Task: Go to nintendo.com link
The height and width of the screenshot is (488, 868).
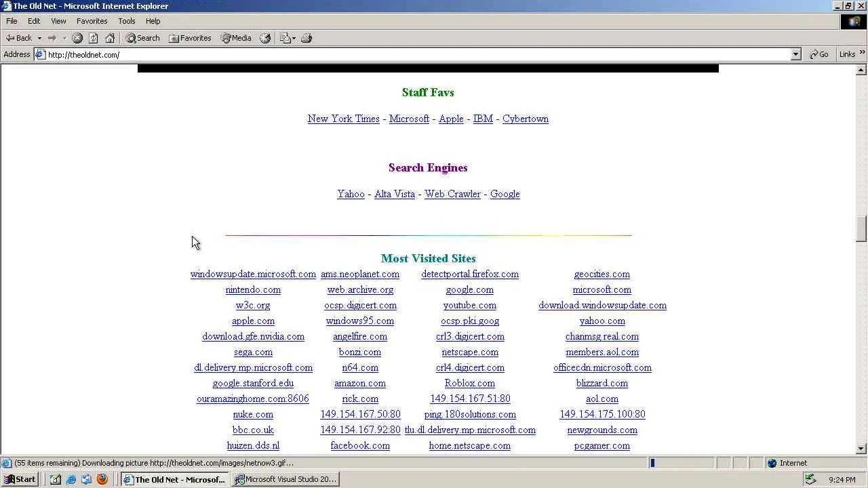Action: pyautogui.click(x=253, y=289)
